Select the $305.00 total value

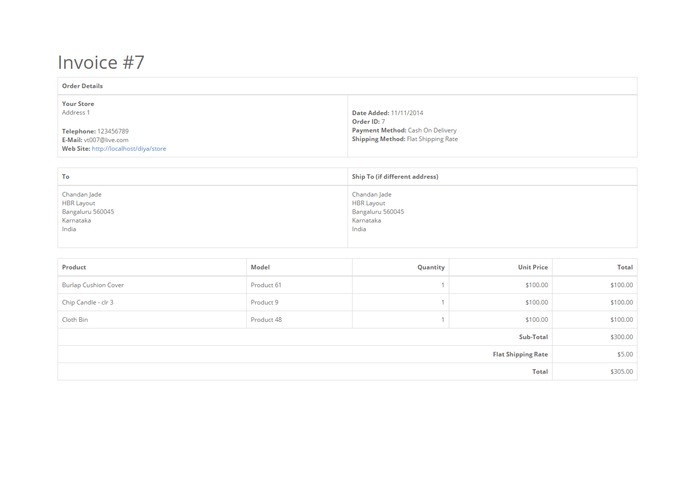(621, 371)
